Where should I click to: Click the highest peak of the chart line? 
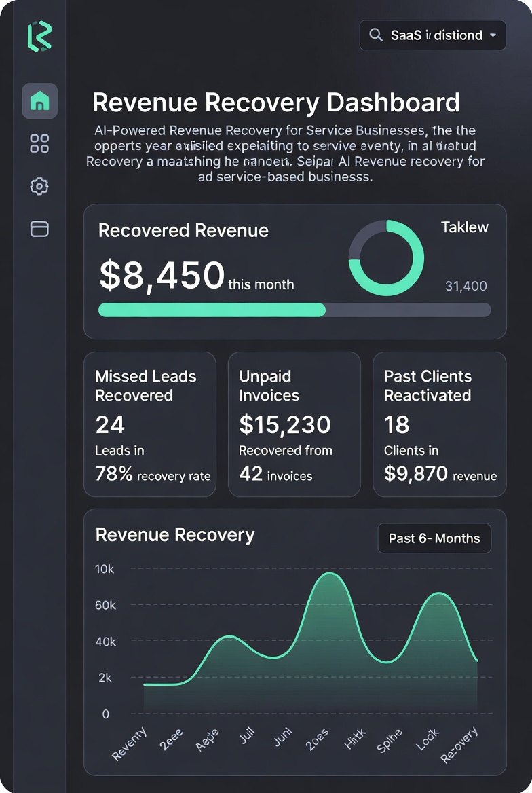click(x=330, y=574)
